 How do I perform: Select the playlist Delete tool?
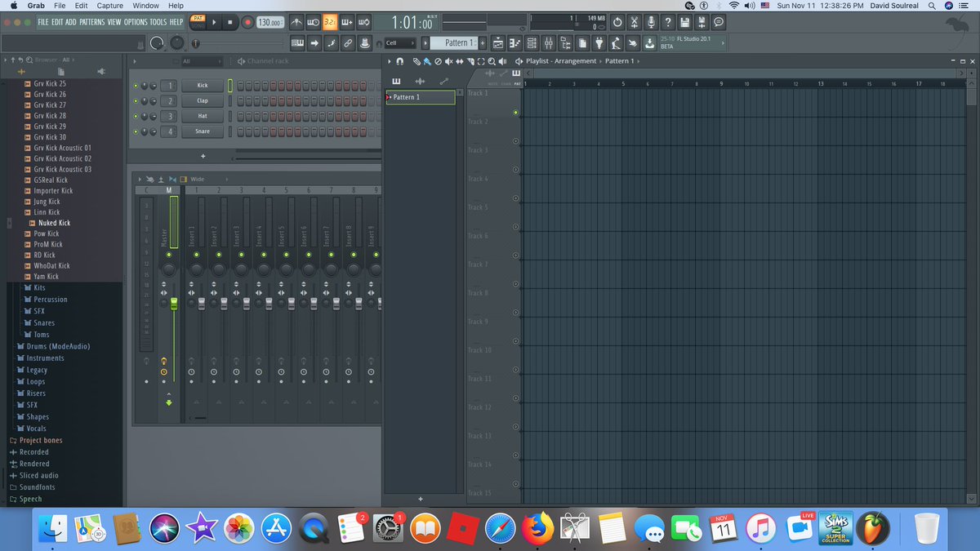pyautogui.click(x=438, y=61)
